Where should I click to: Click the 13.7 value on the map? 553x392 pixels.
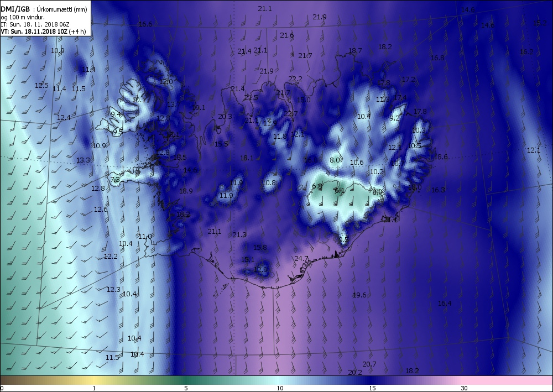174,104
